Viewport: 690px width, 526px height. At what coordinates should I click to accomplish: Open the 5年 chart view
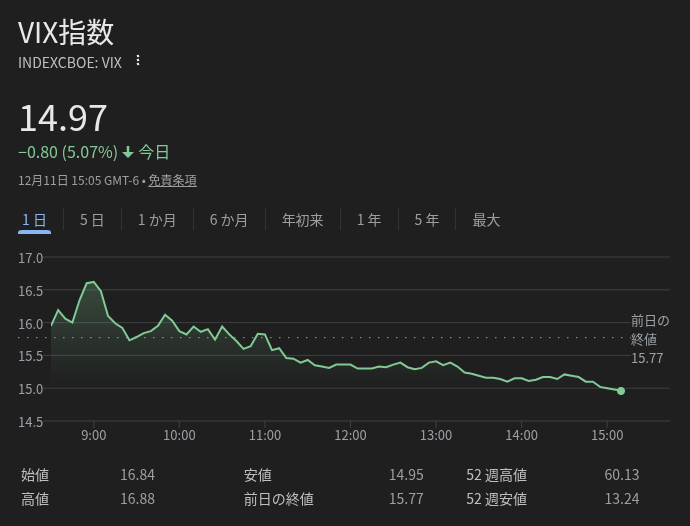427,220
